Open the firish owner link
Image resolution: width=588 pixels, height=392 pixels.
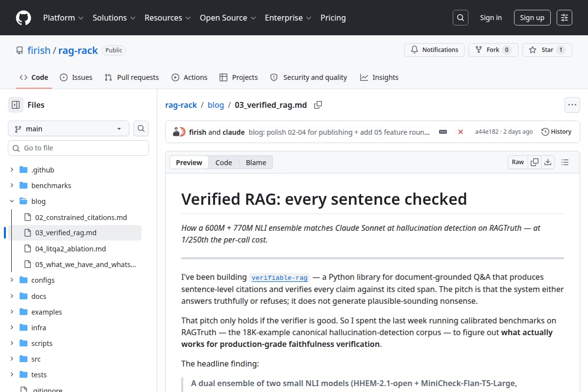click(x=39, y=50)
